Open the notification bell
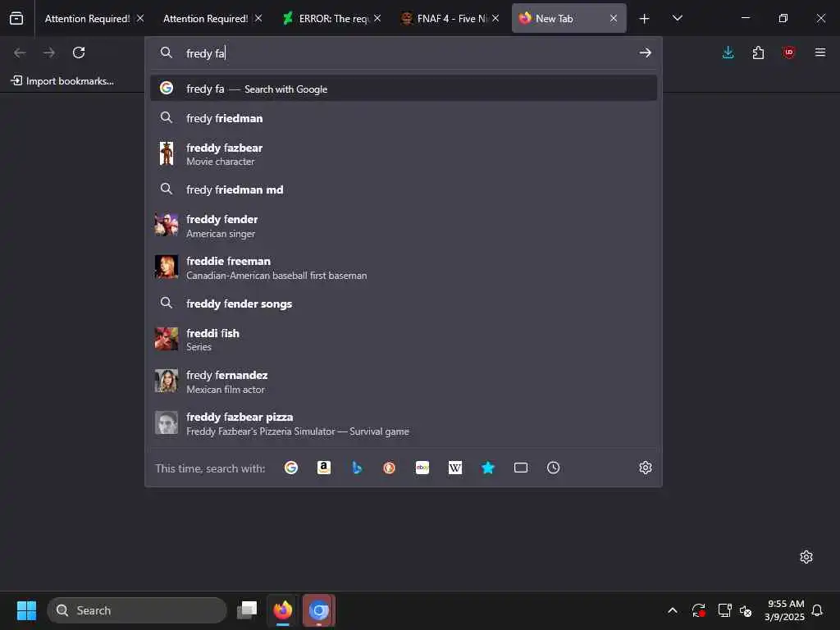 (x=817, y=610)
